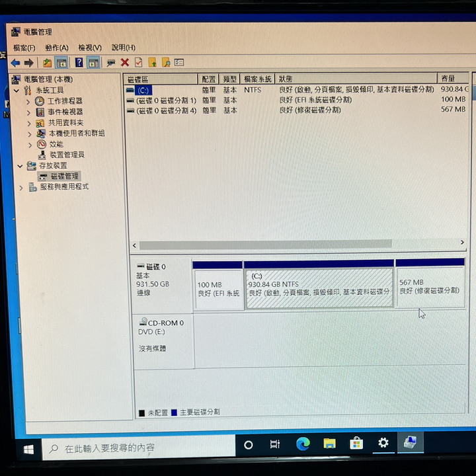Sort by the 檔案系統 column header

point(257,79)
